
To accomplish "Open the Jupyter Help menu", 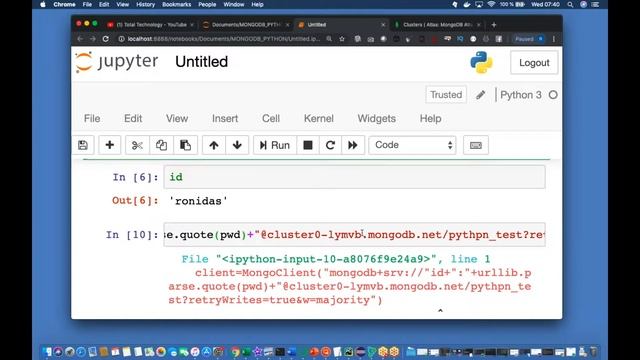I will pos(431,119).
